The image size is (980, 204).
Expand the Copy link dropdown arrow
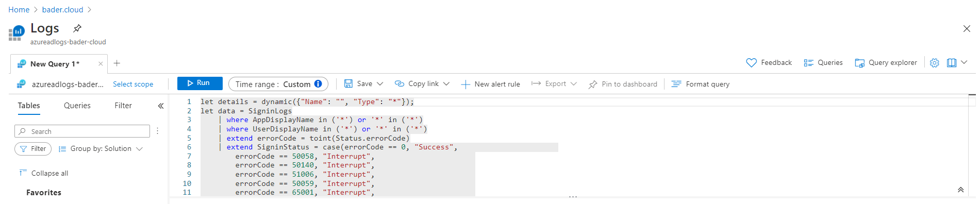tap(446, 83)
